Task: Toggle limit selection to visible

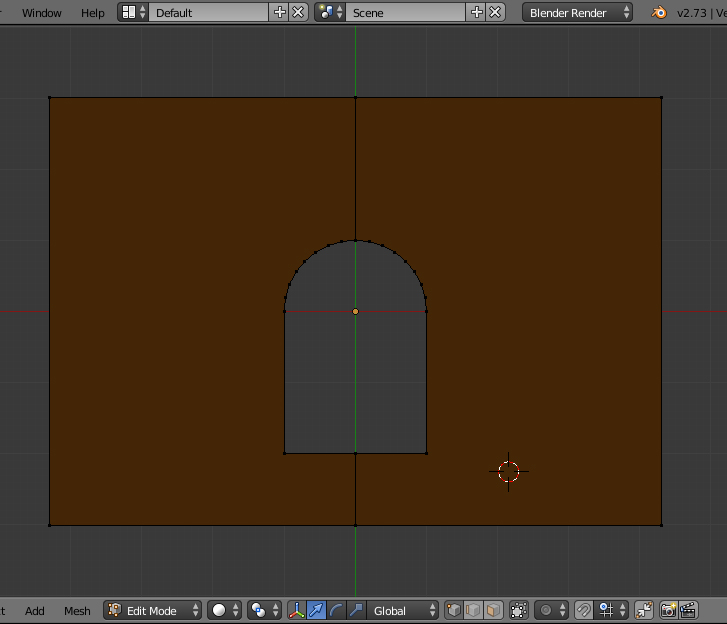Action: (519, 610)
